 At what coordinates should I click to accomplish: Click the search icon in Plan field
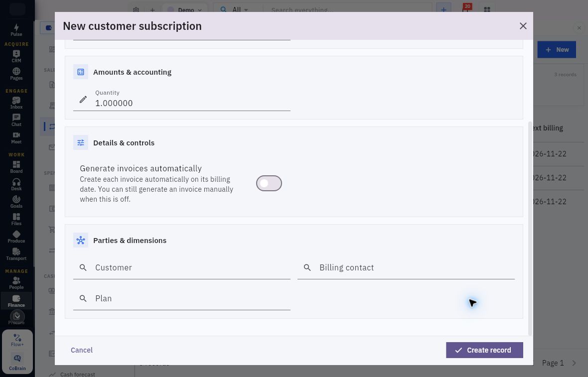click(83, 298)
